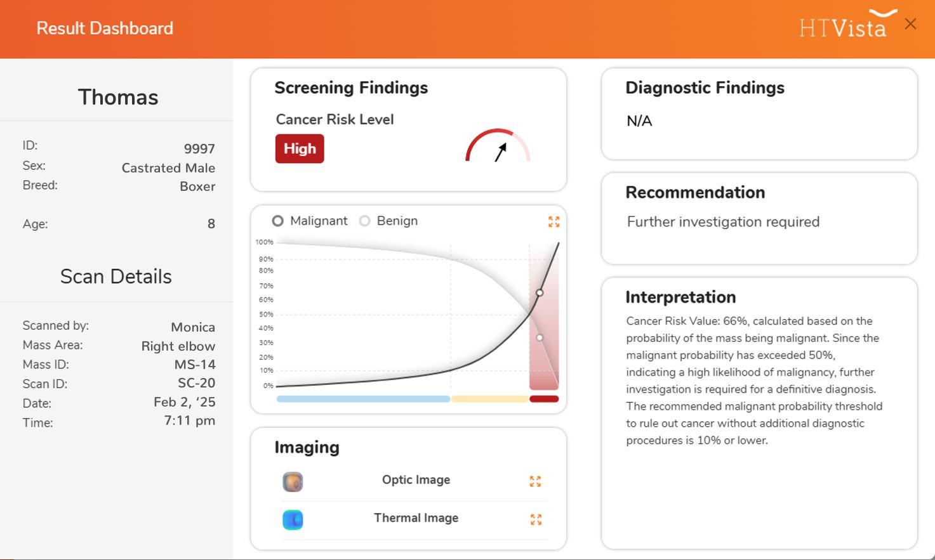Click the High risk level badge
The image size is (935, 560).
pyautogui.click(x=300, y=148)
